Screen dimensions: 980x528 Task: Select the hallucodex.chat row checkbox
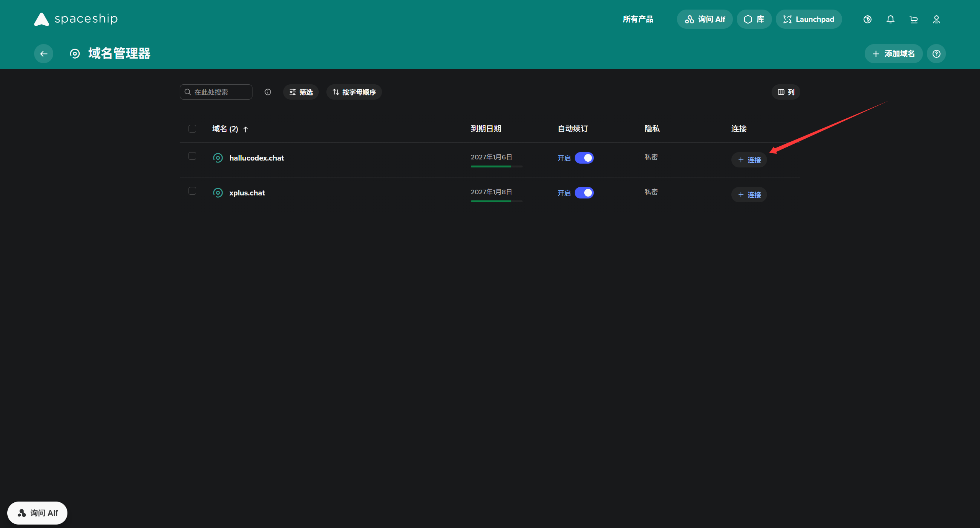(x=192, y=156)
